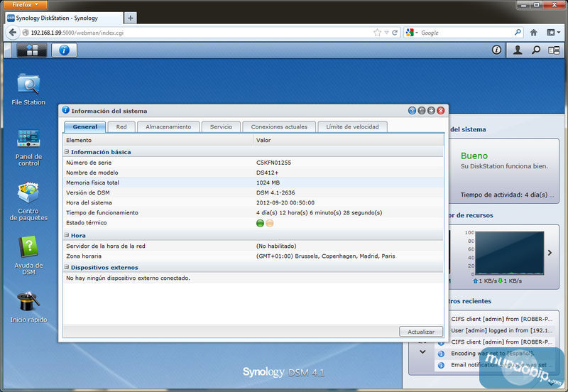Bookmark page with the star icon
Screen dimensions: 568x392
click(x=377, y=33)
